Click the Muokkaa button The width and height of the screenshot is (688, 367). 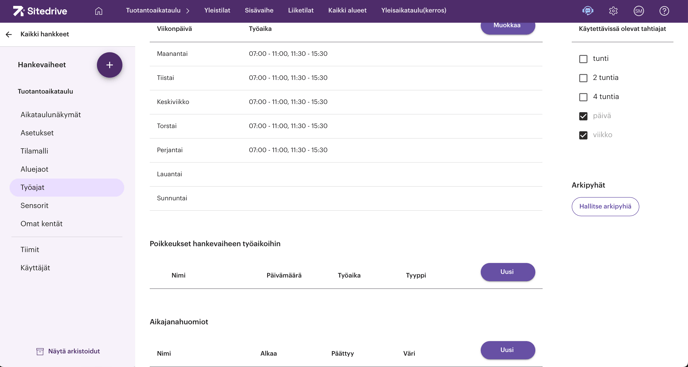(x=508, y=26)
